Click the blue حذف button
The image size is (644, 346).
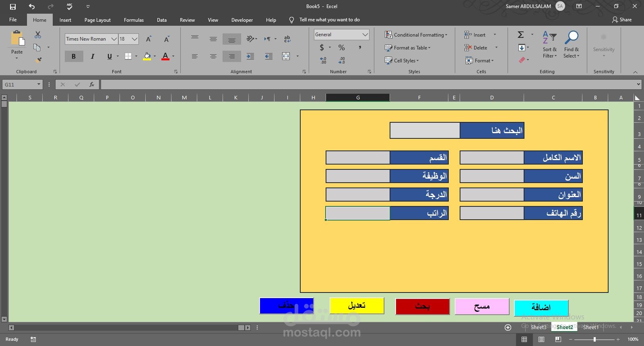tap(287, 306)
